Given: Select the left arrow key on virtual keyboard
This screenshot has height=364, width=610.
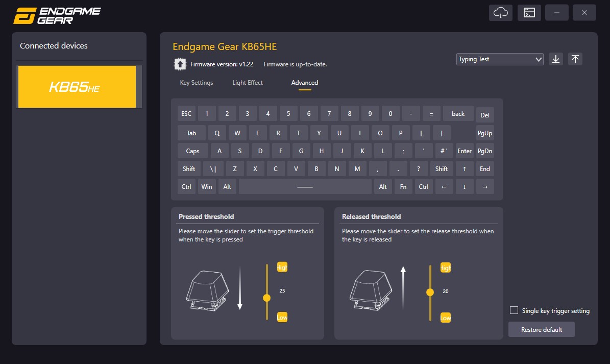Looking at the screenshot, I should 444,187.
